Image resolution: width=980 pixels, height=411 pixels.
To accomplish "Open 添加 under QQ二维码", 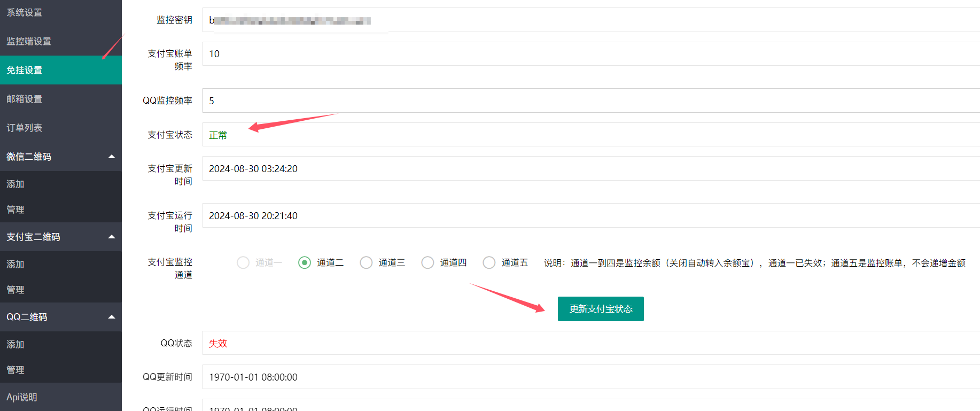I will tap(61, 344).
